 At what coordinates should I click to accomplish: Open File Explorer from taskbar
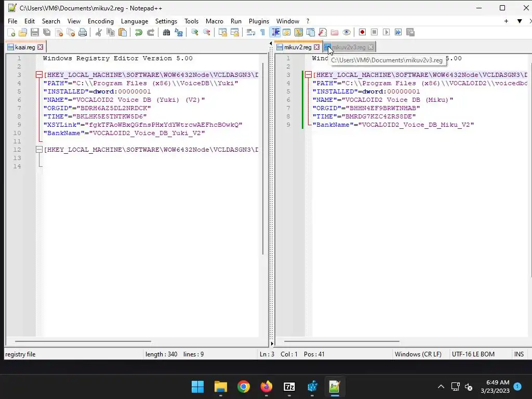tap(220, 387)
